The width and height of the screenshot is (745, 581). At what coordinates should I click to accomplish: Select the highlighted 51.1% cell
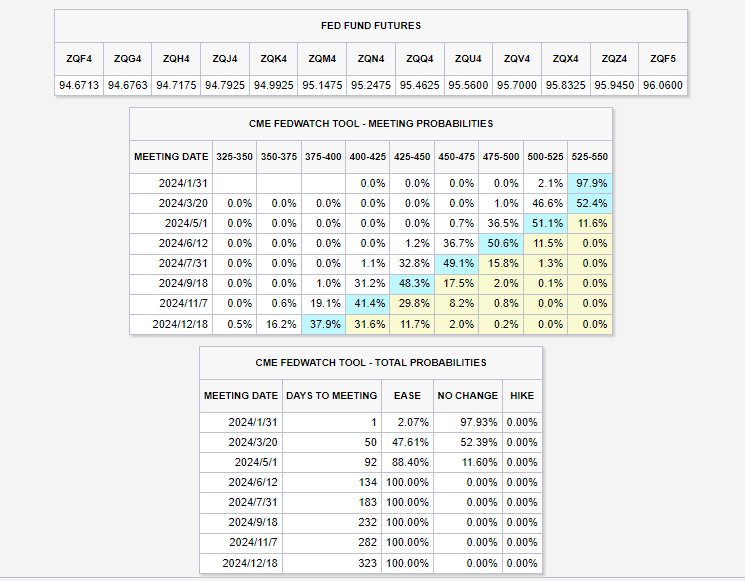545,223
